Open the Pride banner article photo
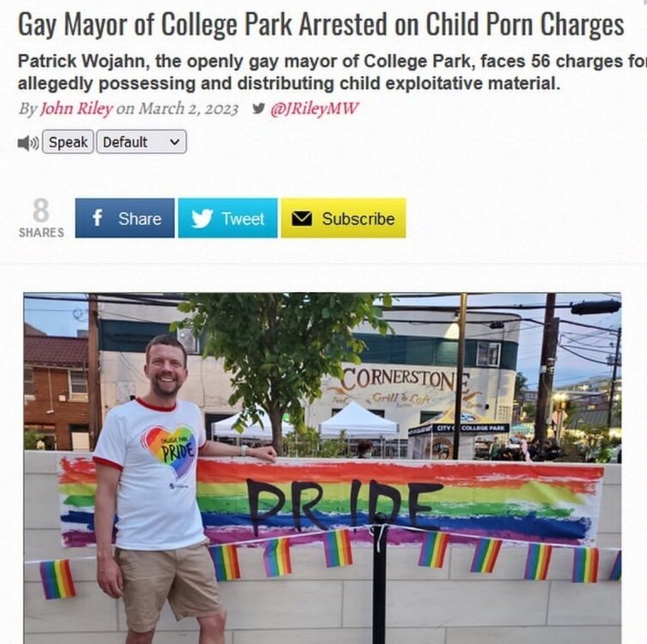This screenshot has height=644, width=647. click(x=323, y=468)
